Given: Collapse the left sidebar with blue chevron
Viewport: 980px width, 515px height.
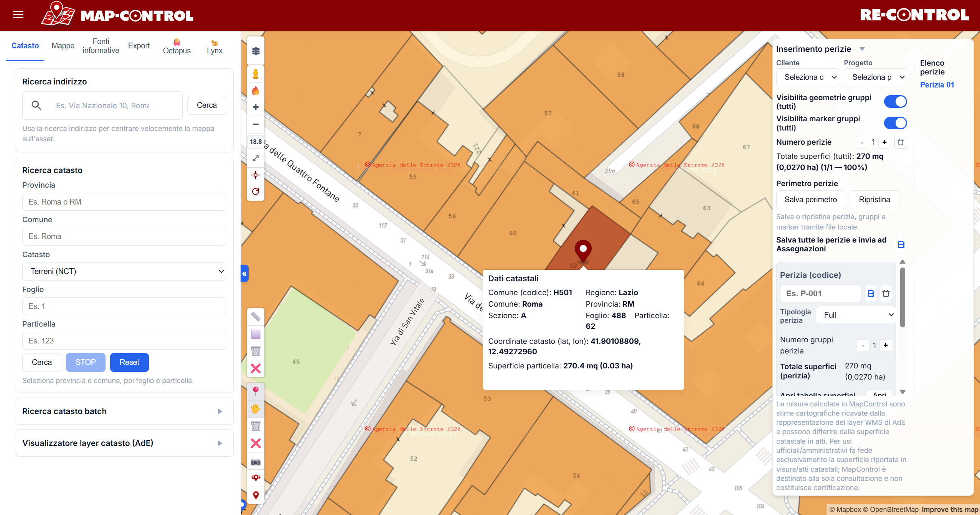Looking at the screenshot, I should (244, 274).
